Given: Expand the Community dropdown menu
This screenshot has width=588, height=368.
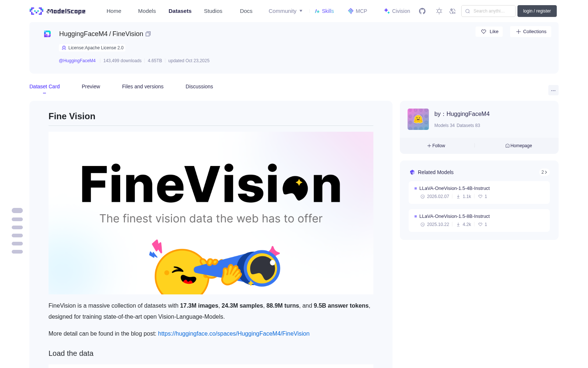Looking at the screenshot, I should pos(286,11).
